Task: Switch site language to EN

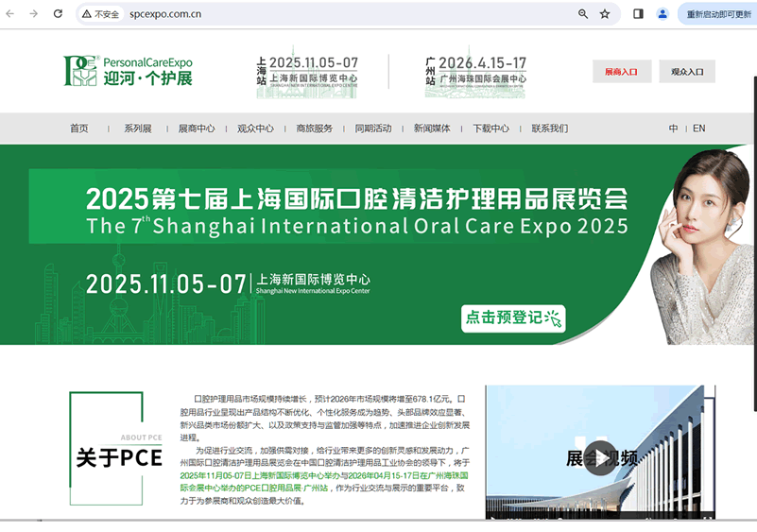Action: pyautogui.click(x=699, y=129)
